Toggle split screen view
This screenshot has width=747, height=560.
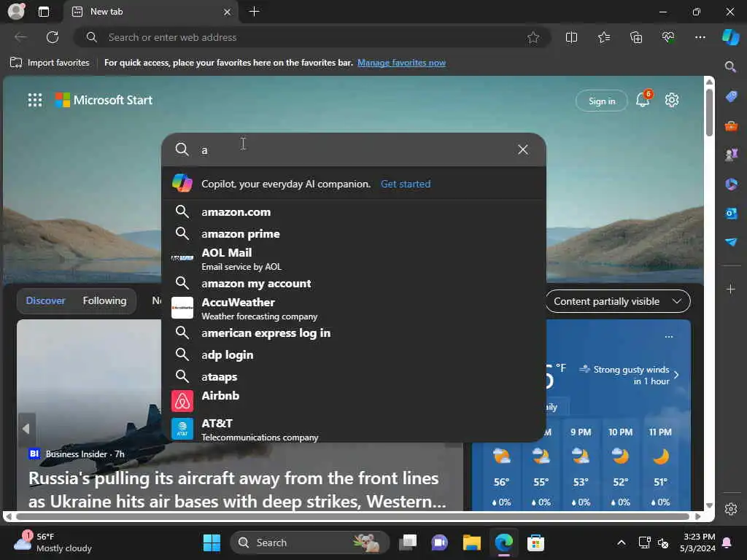point(571,37)
